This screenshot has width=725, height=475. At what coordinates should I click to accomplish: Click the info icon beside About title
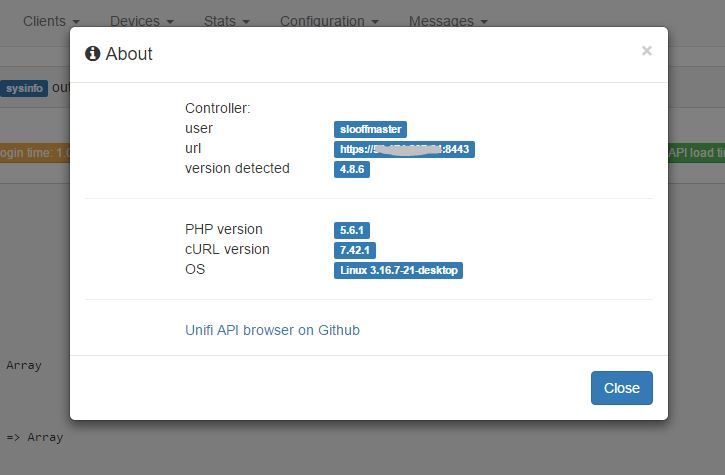tap(93, 54)
